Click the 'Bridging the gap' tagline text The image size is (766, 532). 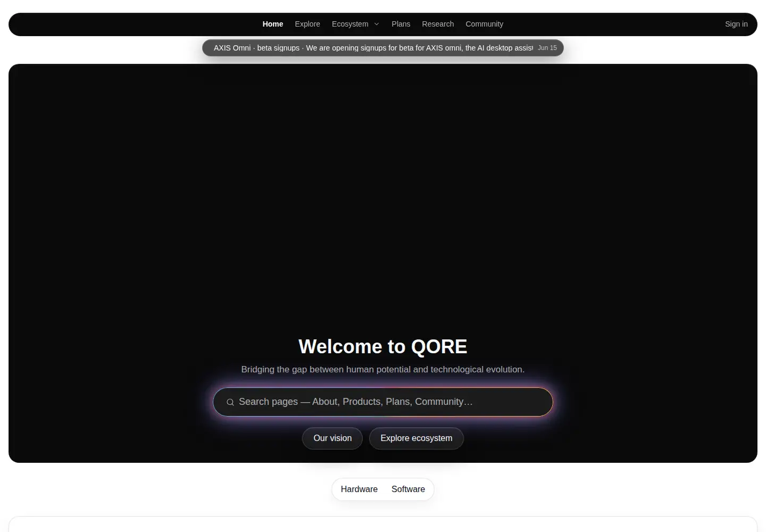pos(383,369)
